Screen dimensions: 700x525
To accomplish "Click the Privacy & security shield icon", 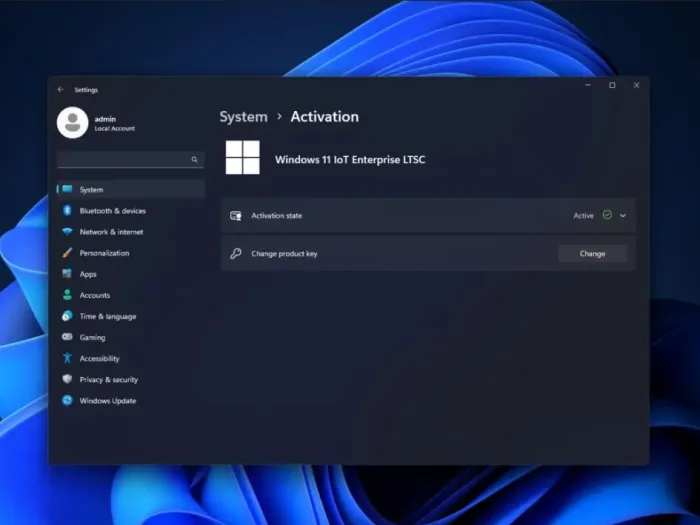I will pyautogui.click(x=67, y=379).
